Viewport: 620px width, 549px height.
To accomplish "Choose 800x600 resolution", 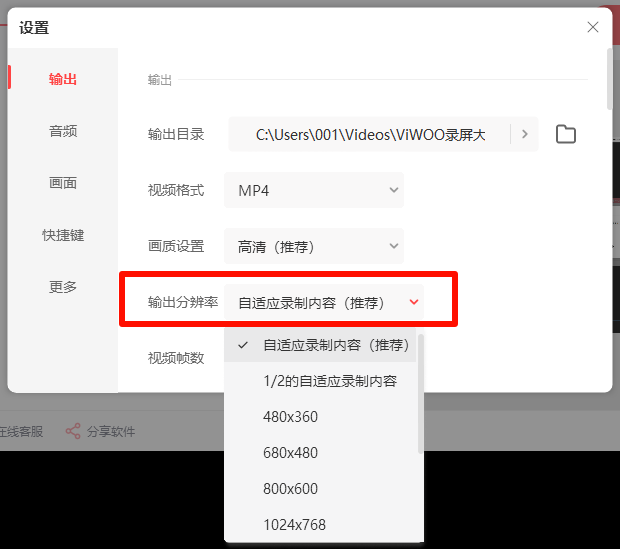I will coord(320,489).
